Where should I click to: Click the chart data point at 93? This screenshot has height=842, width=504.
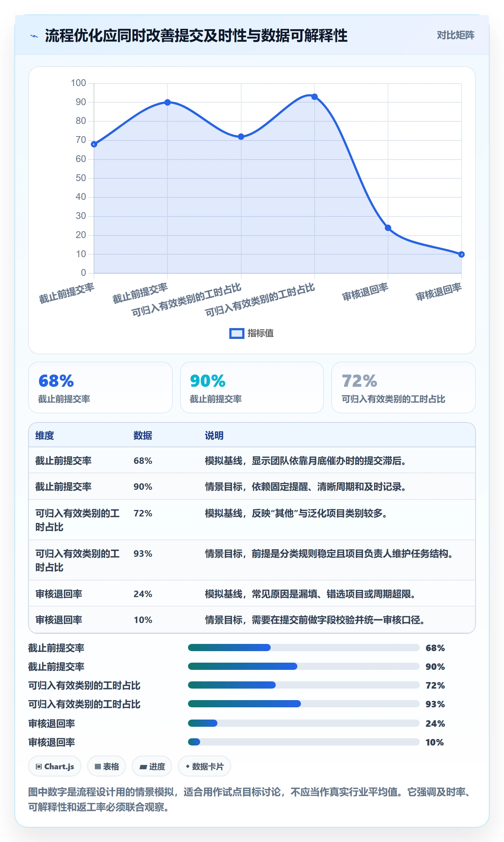coord(314,97)
